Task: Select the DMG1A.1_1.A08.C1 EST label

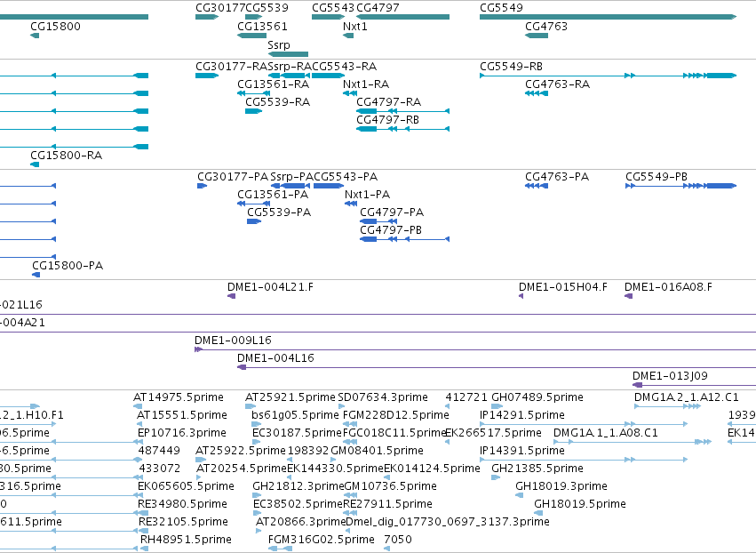Action: [606, 433]
